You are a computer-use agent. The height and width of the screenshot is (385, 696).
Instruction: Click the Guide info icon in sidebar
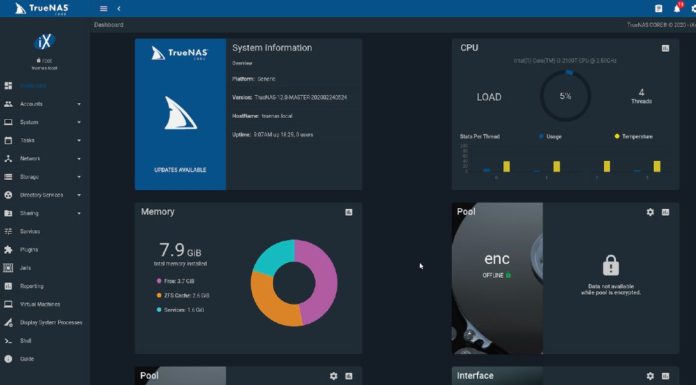8,359
